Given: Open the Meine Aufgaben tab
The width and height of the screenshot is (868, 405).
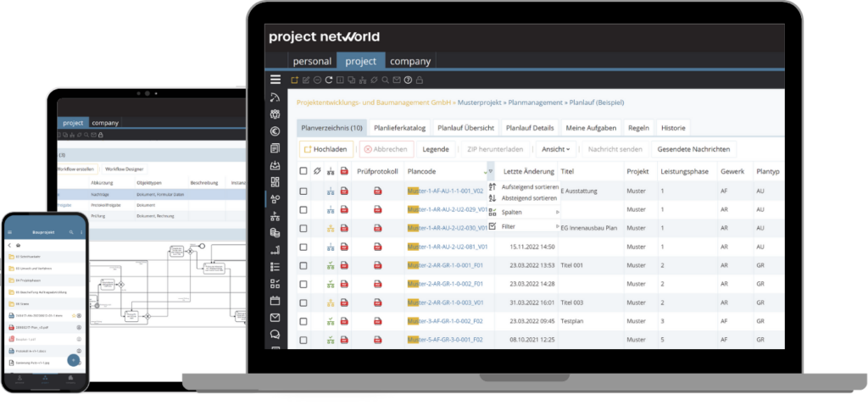Looking at the screenshot, I should pos(591,128).
